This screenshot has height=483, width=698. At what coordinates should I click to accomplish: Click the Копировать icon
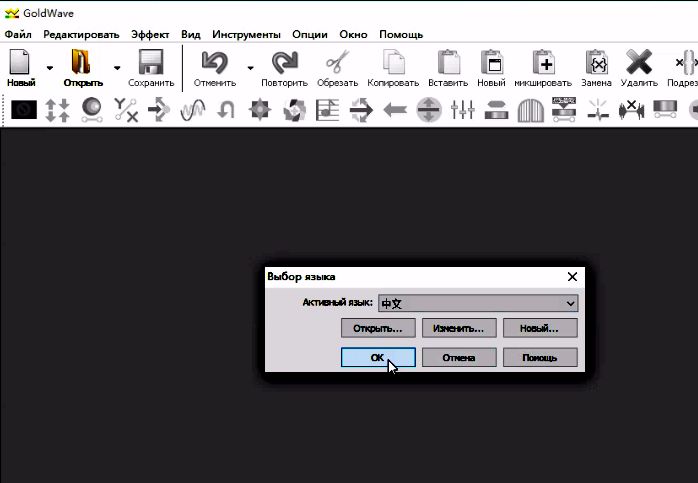394,62
